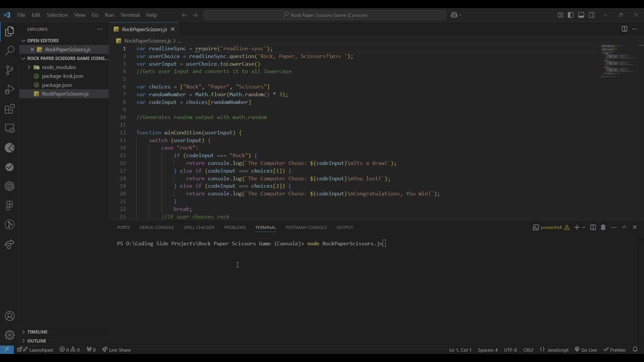
Task: Click the code minimap overview
Action: (618, 61)
